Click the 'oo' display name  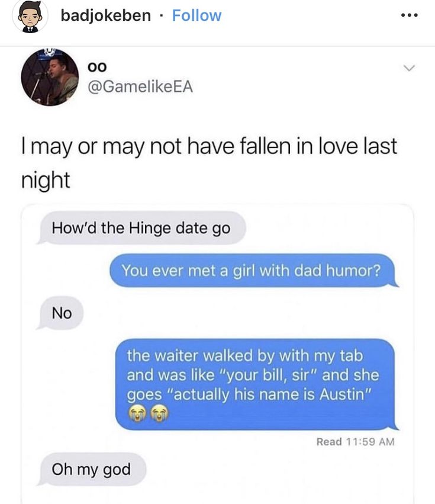[x=96, y=67]
